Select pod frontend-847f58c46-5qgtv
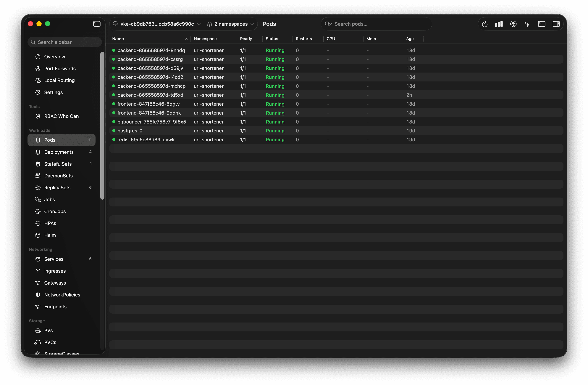Image resolution: width=588 pixels, height=385 pixels. 336,104
